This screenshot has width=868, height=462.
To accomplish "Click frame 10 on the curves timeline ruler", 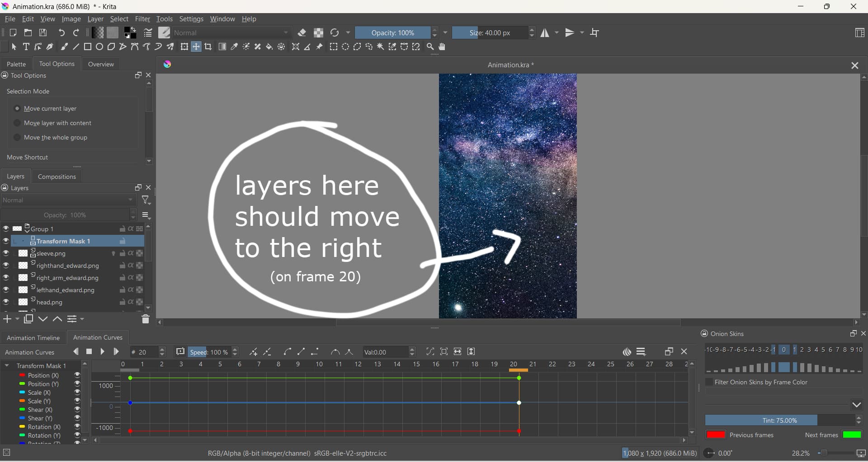I will pyautogui.click(x=319, y=364).
